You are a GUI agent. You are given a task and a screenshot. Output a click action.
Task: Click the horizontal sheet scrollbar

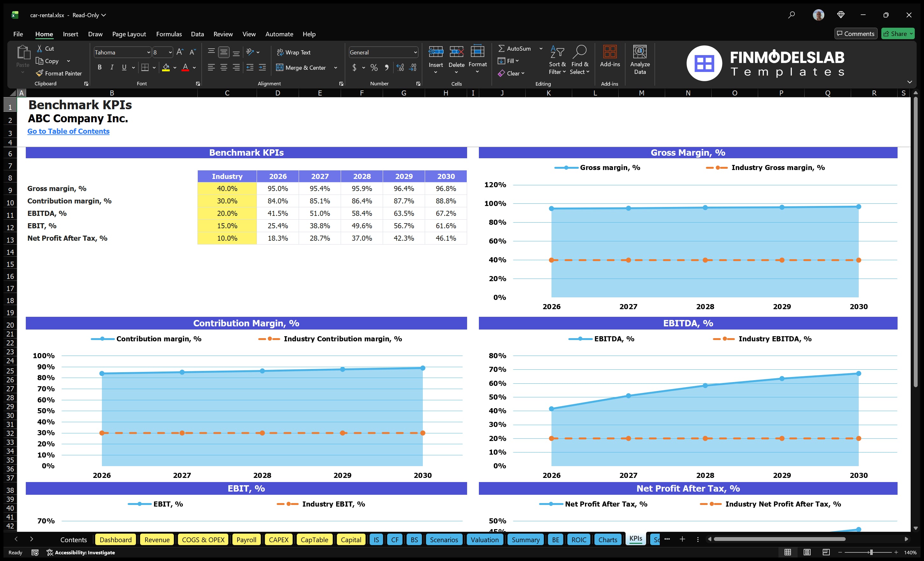(x=780, y=539)
